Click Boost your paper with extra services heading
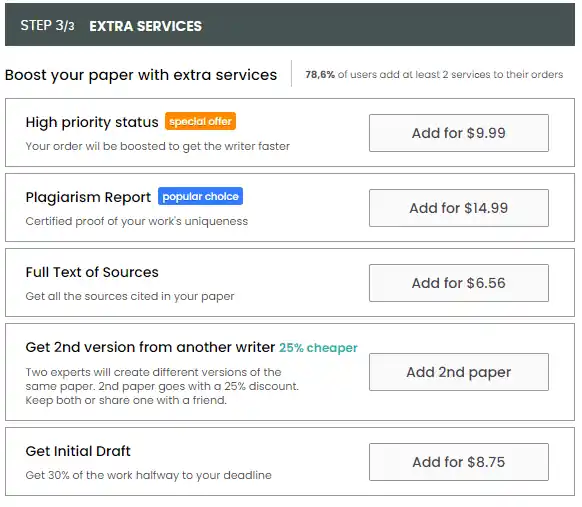The height and width of the screenshot is (507, 582). pos(141,75)
